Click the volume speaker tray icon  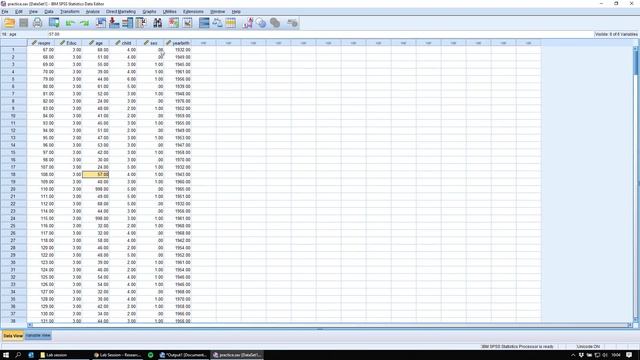tap(605, 355)
